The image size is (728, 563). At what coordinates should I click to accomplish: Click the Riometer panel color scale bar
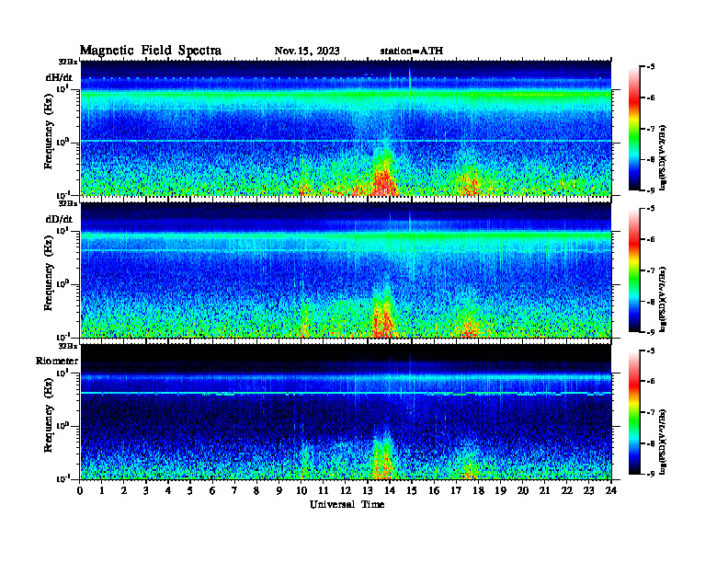tap(634, 412)
